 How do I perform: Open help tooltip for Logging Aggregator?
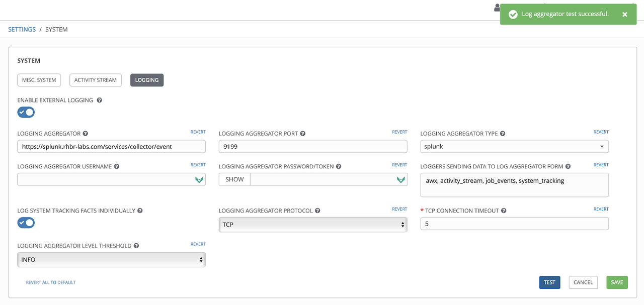[85, 133]
